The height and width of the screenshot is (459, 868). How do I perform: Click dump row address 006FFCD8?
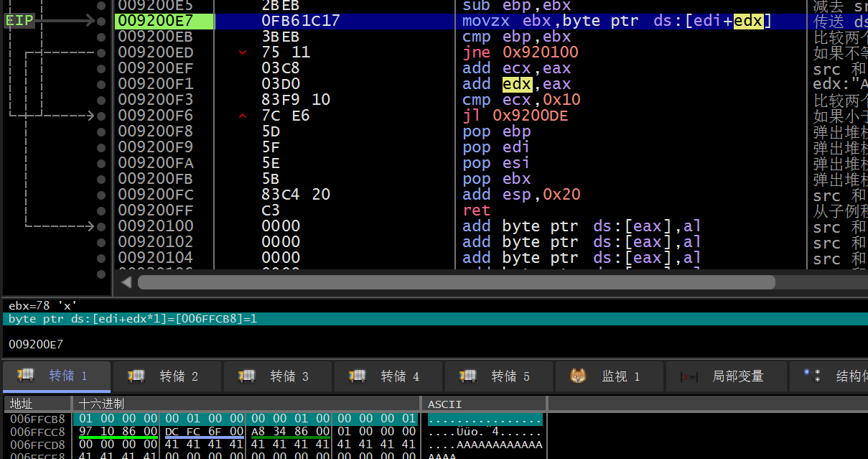(37, 445)
